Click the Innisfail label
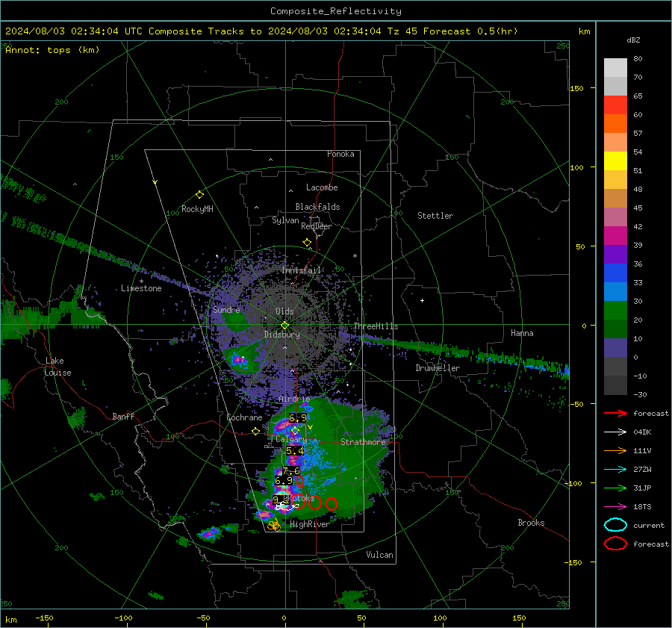672x628 pixels. (302, 270)
